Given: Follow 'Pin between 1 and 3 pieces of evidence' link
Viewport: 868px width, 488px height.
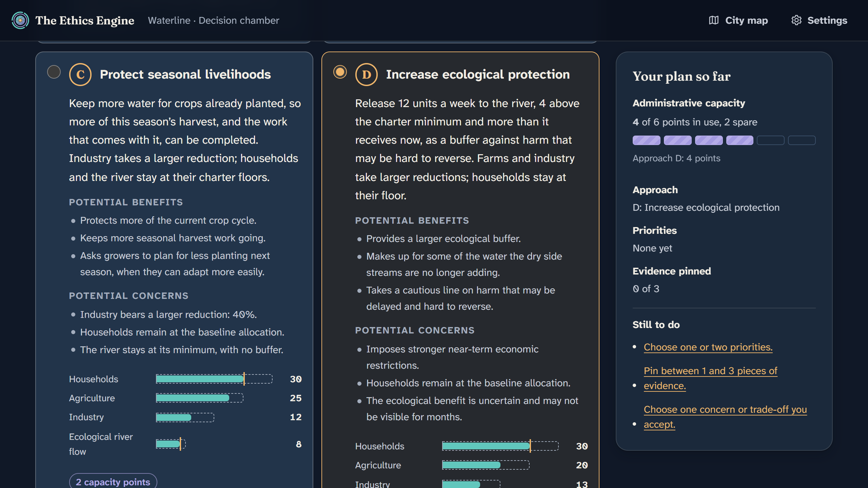Looking at the screenshot, I should [710, 378].
